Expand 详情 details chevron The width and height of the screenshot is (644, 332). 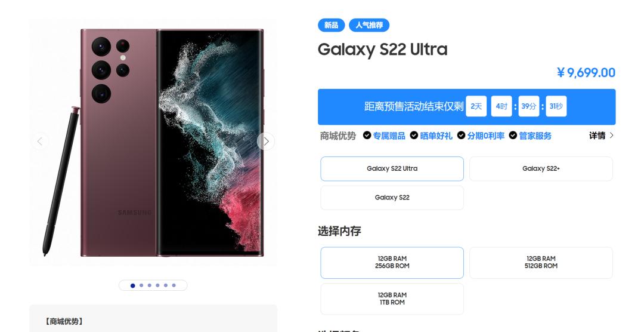[612, 136]
